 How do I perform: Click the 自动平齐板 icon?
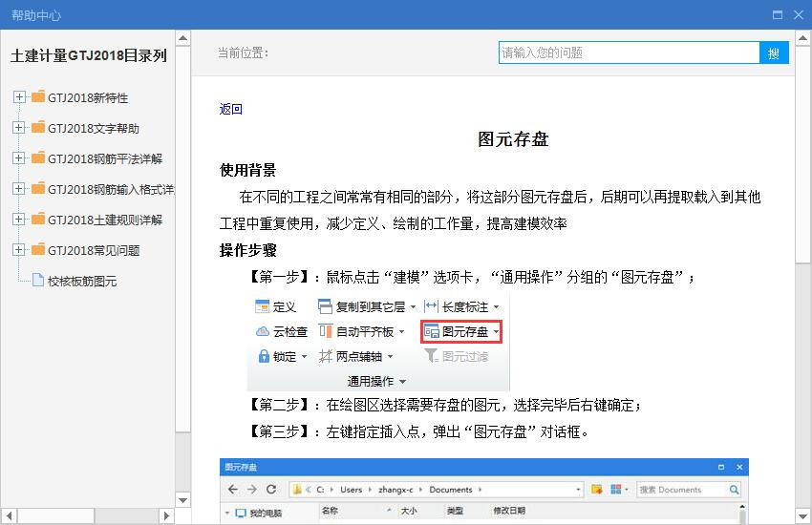click(x=325, y=331)
